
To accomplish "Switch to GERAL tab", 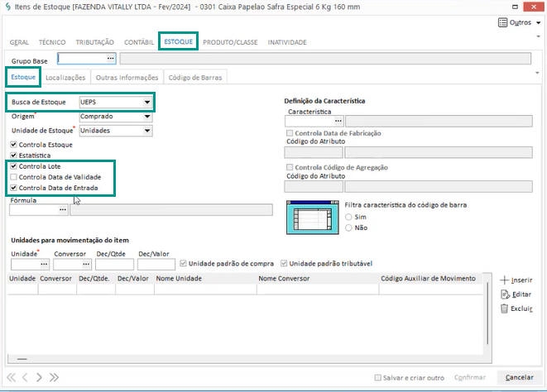I will [x=19, y=42].
